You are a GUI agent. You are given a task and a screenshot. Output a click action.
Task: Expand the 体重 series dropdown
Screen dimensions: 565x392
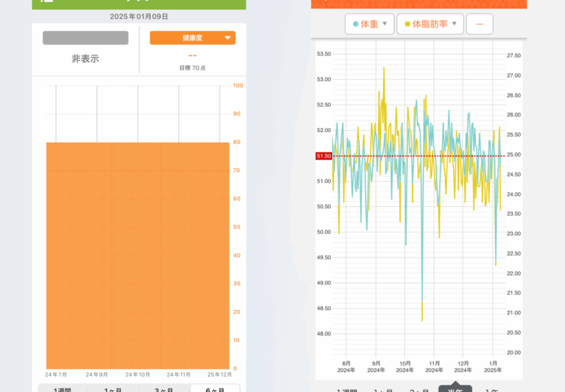(x=370, y=24)
